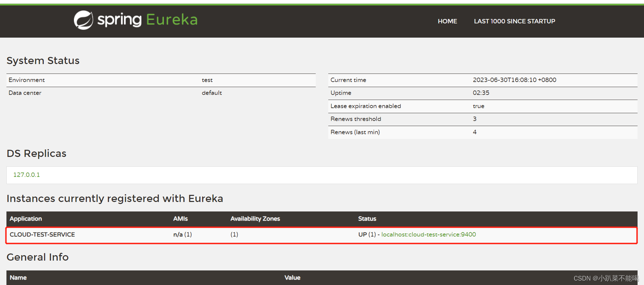
Task: Select the Renews threshold label
Action: point(356,119)
